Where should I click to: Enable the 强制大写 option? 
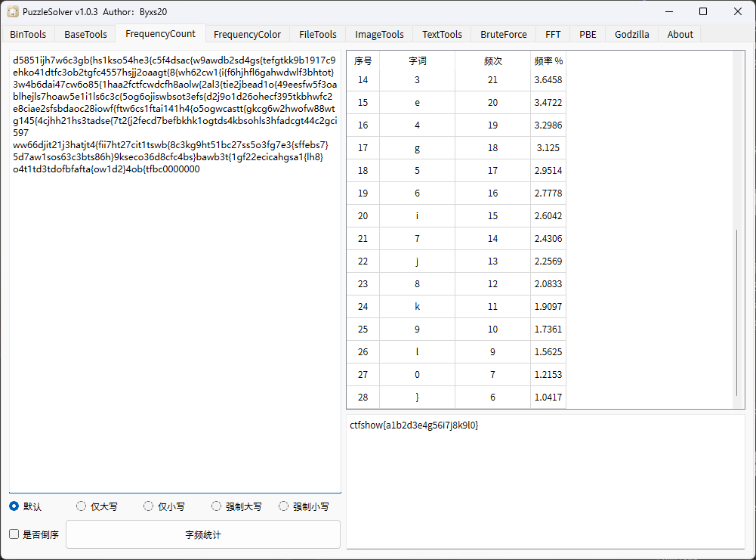click(x=217, y=506)
